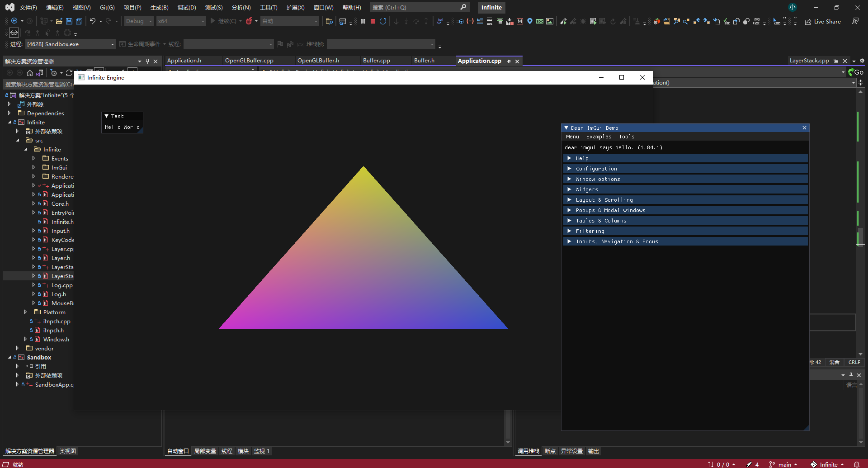Click the Infinite repository status bar button
Screen dimensions: 868x468
(827, 464)
